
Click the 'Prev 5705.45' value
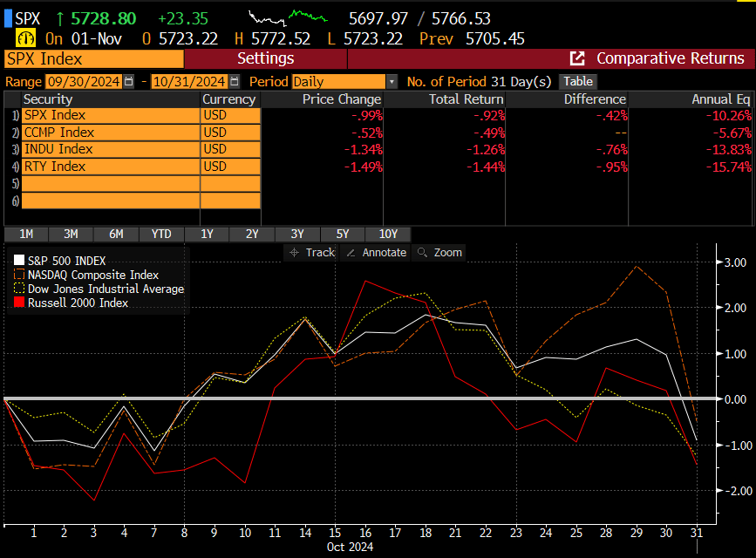pos(472,38)
